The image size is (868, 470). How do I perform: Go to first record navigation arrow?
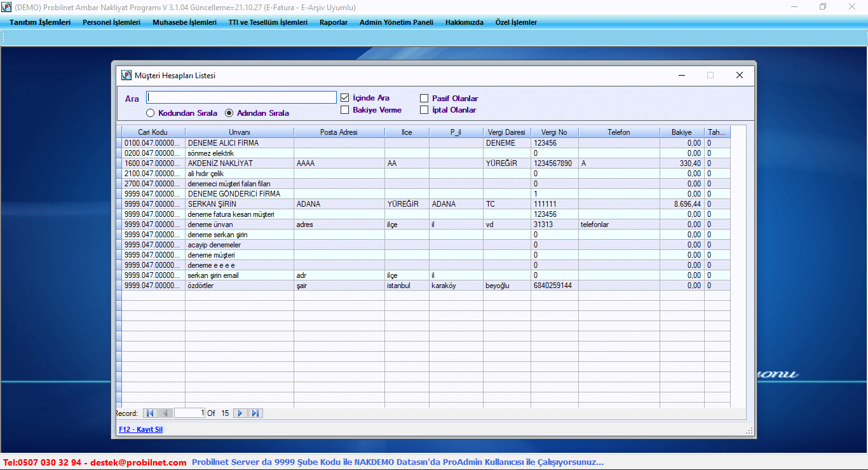150,413
